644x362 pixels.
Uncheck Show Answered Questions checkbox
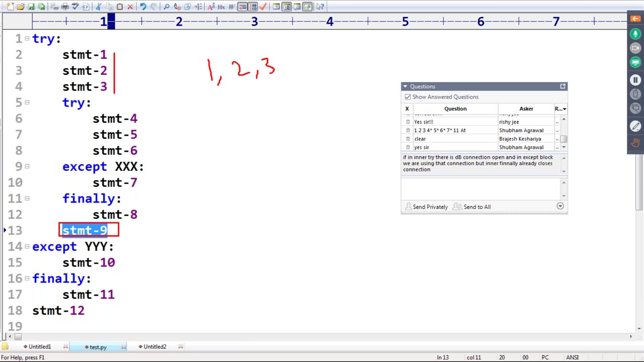pos(408,97)
